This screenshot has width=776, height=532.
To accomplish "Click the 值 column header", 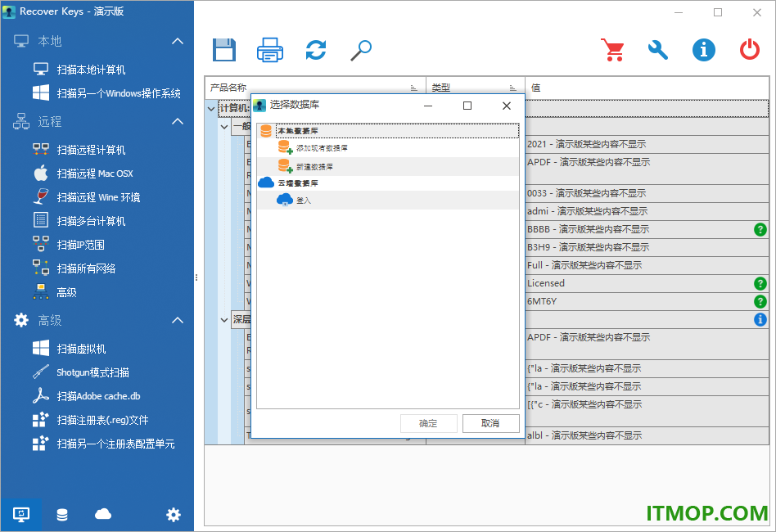I will 647,88.
